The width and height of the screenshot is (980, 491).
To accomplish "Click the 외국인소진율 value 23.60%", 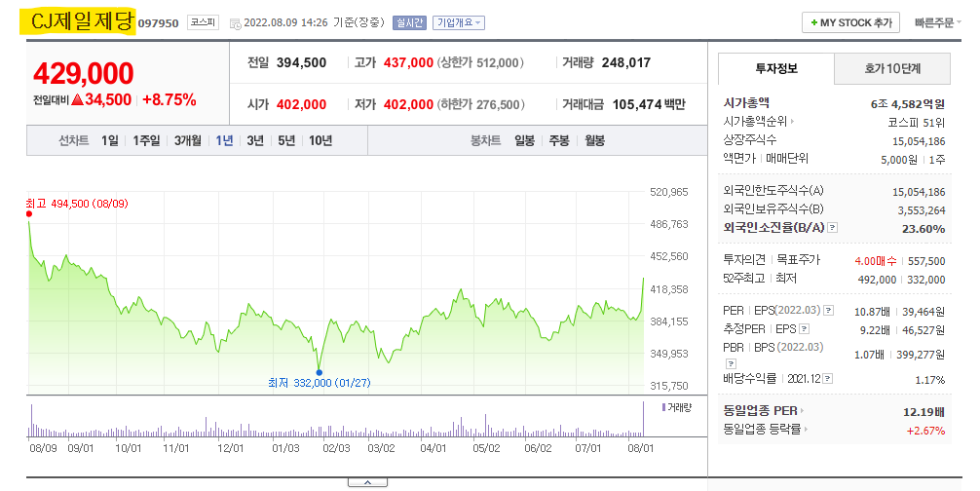I will tap(923, 229).
